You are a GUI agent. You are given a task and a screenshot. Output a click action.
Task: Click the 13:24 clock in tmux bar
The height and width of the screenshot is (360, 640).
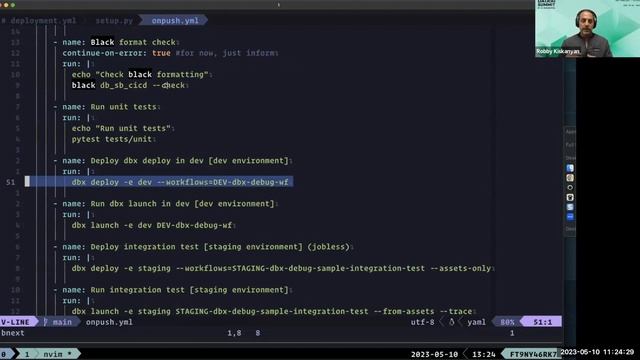[484, 354]
